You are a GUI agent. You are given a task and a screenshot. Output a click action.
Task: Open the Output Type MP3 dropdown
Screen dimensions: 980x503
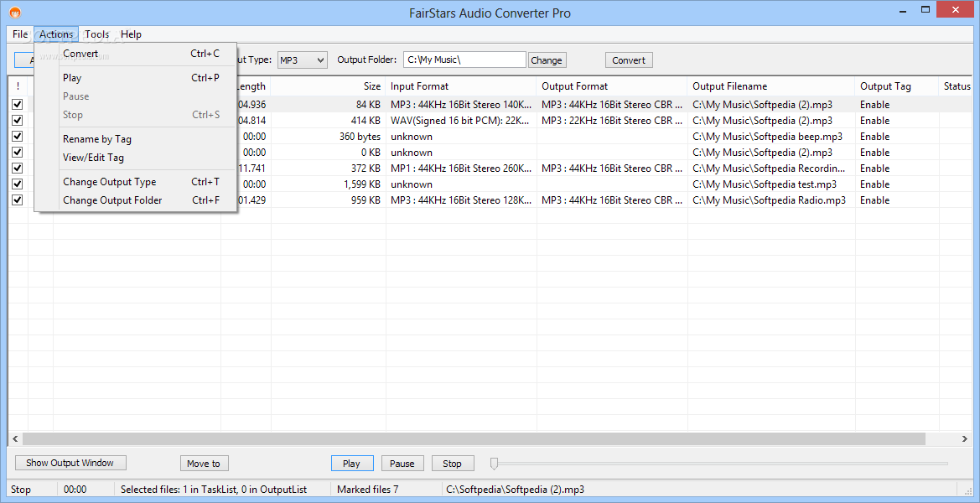tap(303, 60)
